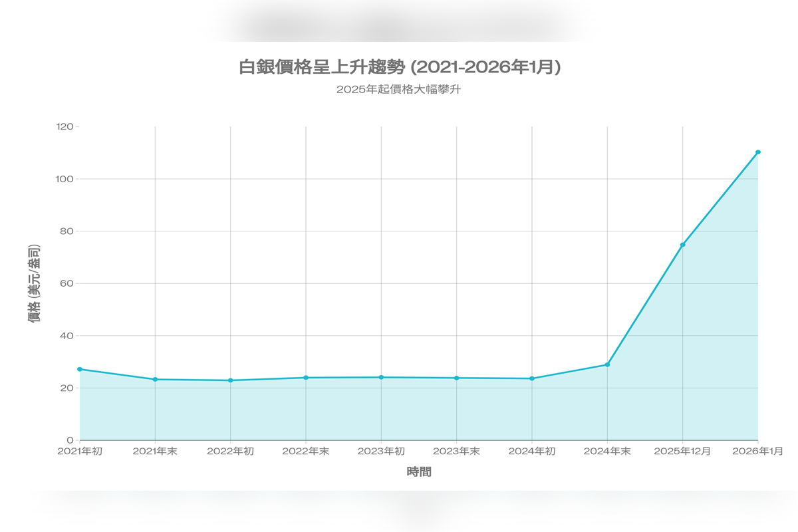Click the 2026年1月 x-axis label text
Image resolution: width=798 pixels, height=532 pixels.
coord(757,451)
